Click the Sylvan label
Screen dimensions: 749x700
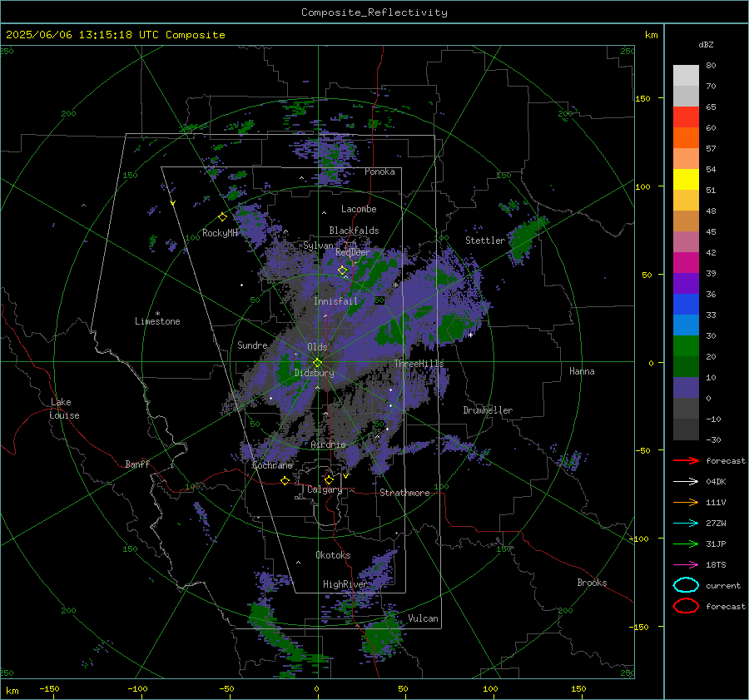318,245
